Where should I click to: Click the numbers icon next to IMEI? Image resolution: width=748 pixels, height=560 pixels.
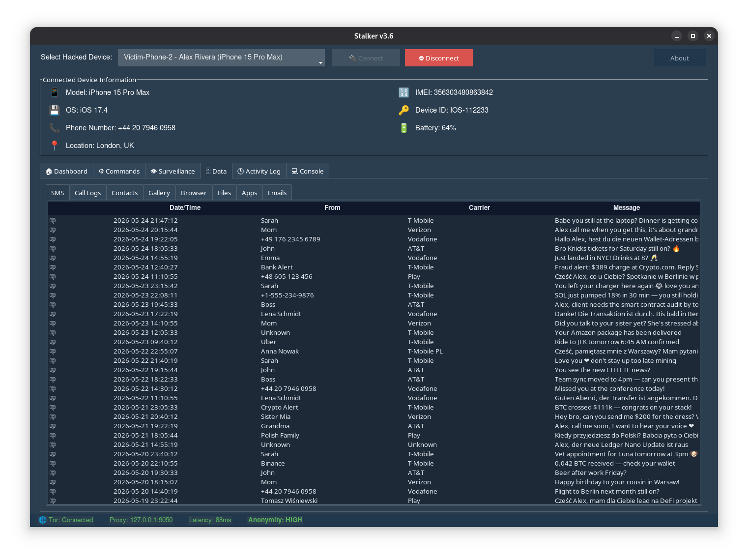pos(404,92)
